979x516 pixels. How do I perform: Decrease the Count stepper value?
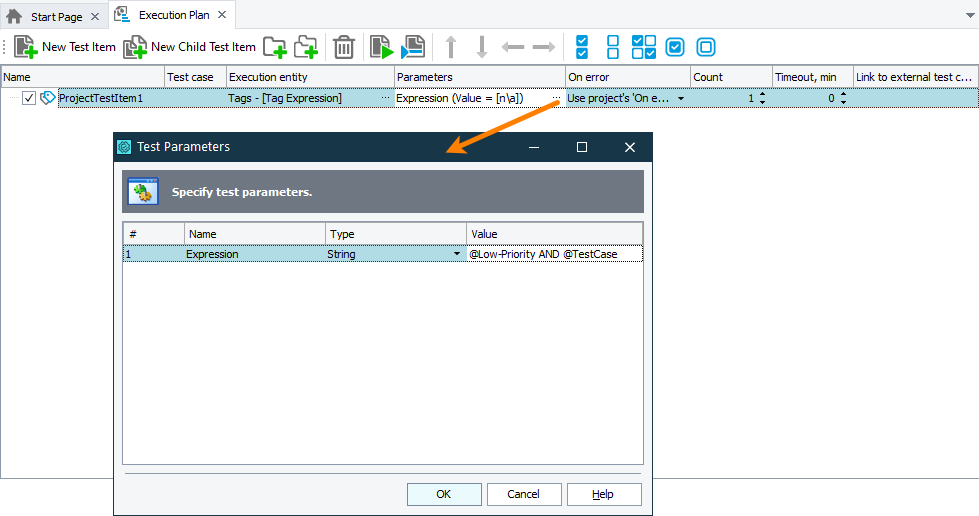pos(762,102)
